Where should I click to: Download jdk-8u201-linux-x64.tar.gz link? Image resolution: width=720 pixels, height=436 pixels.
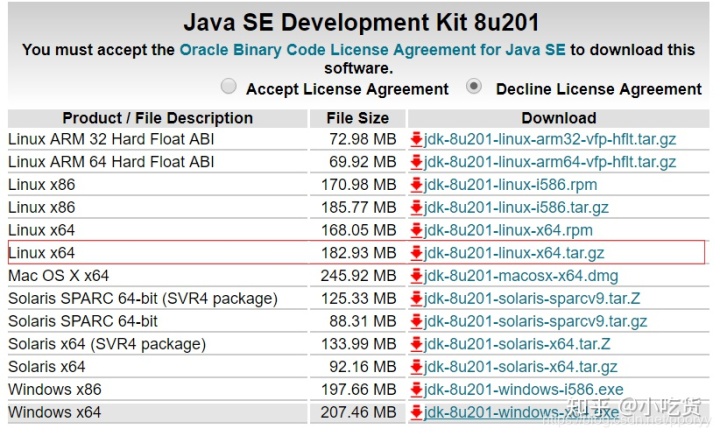pyautogui.click(x=514, y=253)
